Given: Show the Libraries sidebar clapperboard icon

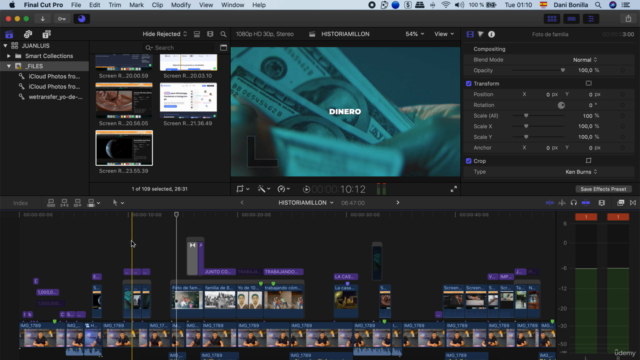Looking at the screenshot, I should (x=9, y=34).
